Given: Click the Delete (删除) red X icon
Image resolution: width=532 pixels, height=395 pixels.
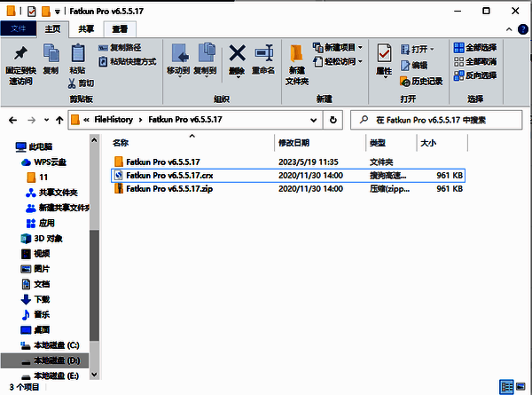Looking at the screenshot, I should [237, 59].
